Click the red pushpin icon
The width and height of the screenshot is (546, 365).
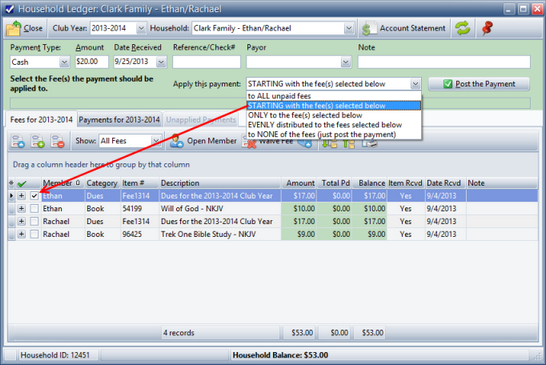(x=488, y=28)
